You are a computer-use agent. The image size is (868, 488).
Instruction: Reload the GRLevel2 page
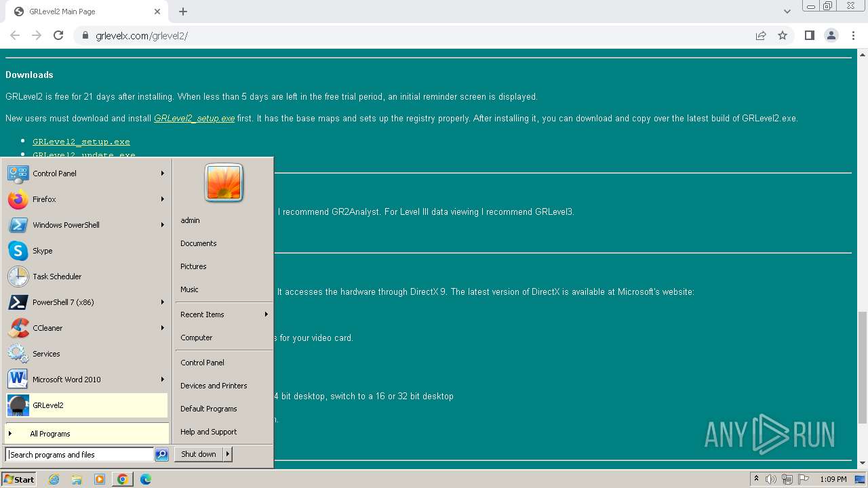(x=58, y=35)
